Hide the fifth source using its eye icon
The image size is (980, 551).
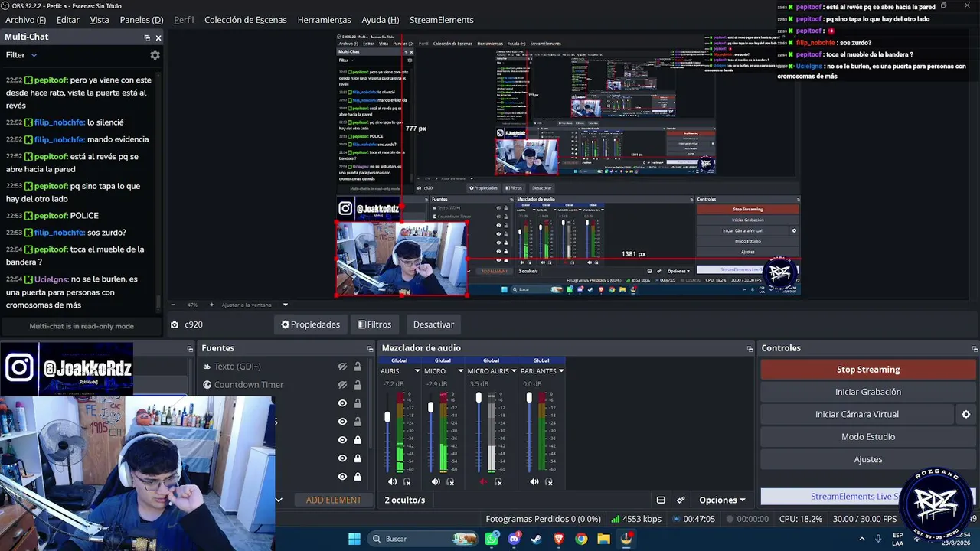[342, 440]
